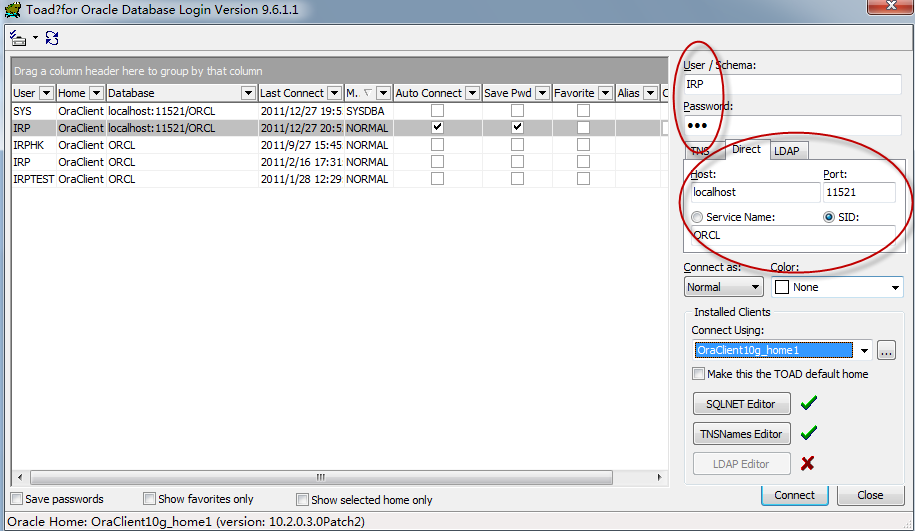Screen dimensions: 915x531
Task: Switch to the LDAP tab
Action: (x=787, y=151)
